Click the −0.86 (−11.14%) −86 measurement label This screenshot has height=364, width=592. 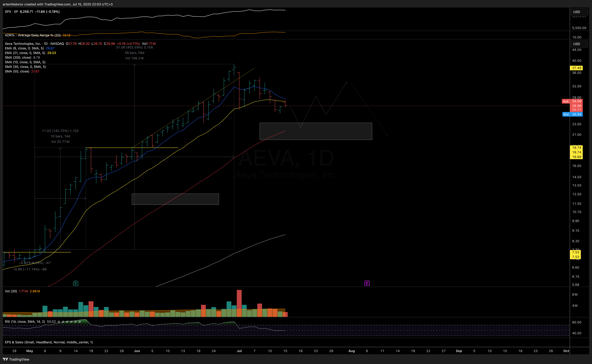(x=30, y=269)
